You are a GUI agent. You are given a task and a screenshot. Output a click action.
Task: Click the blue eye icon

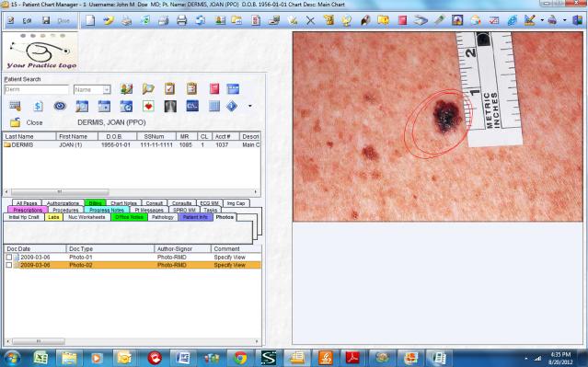point(60,106)
